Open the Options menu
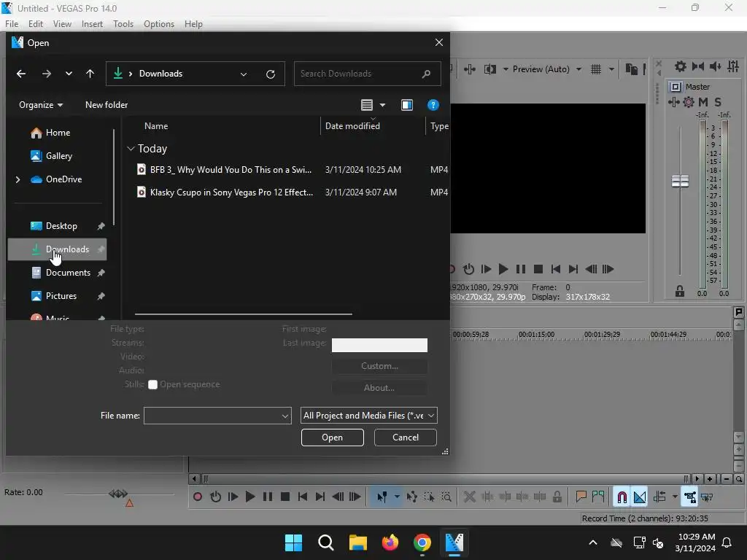Image resolution: width=747 pixels, height=560 pixels. pyautogui.click(x=159, y=24)
